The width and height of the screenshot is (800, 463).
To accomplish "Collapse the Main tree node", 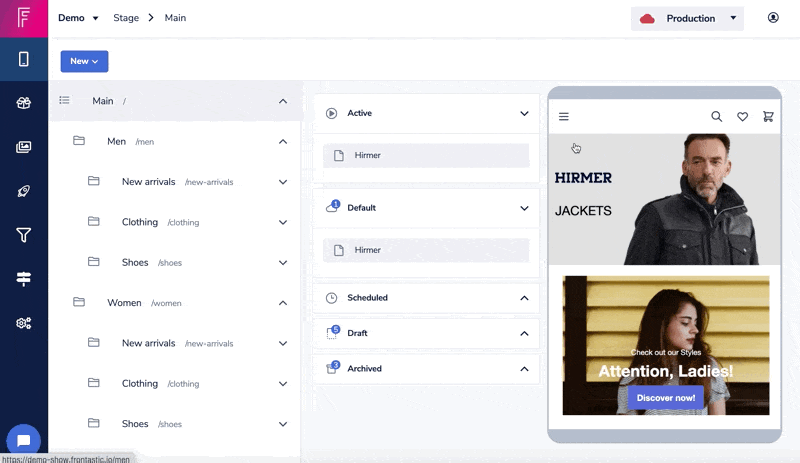I will pyautogui.click(x=283, y=101).
